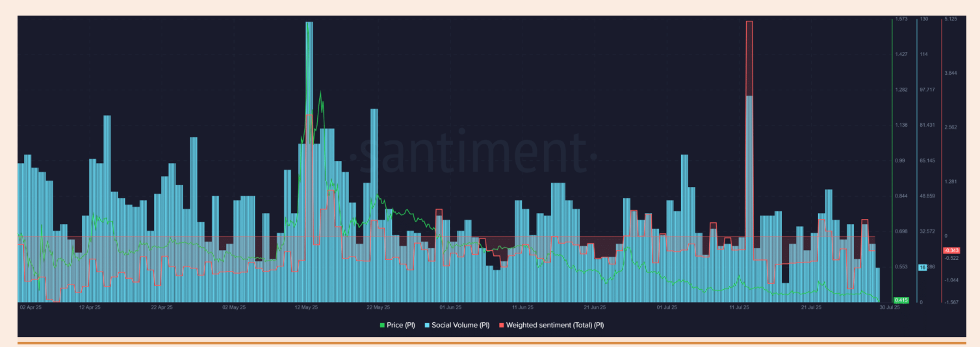
Task: Click the red -0.343 sentiment value badge
Action: [951, 250]
